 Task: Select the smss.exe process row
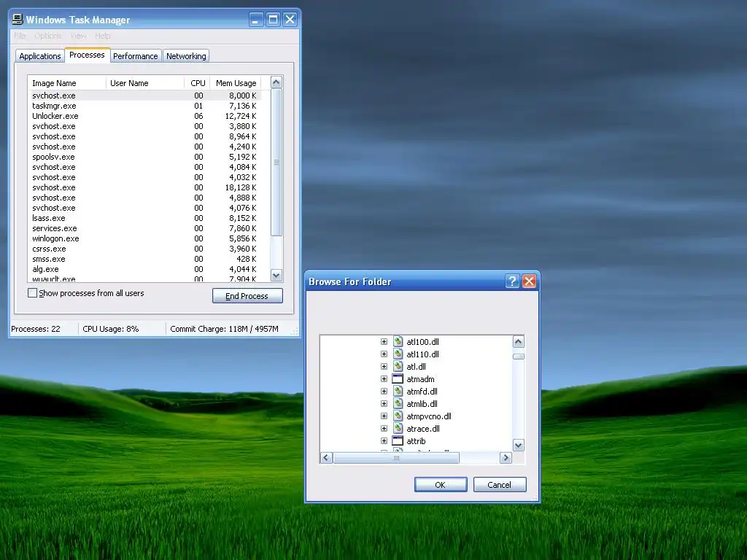(144, 259)
